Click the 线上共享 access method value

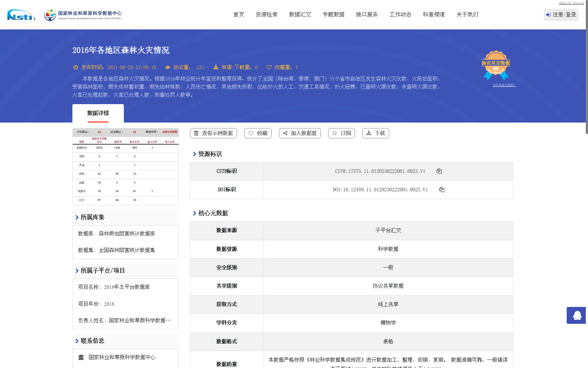point(388,304)
